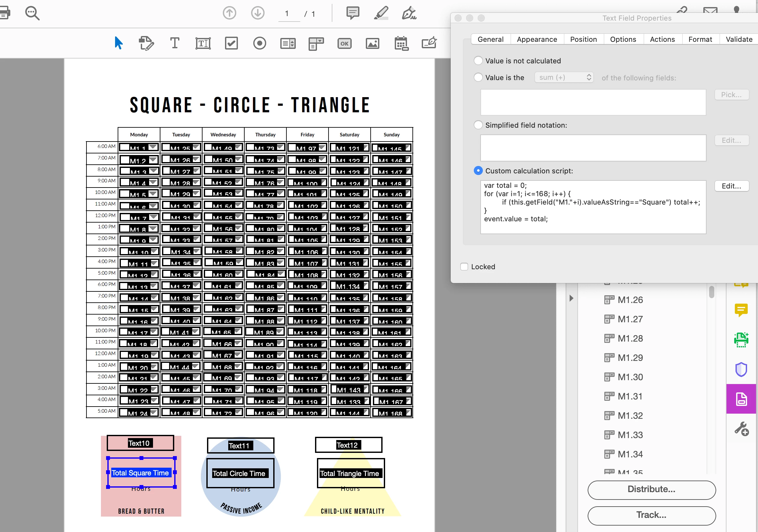This screenshot has width=758, height=532.
Task: Open the Format tab
Action: click(700, 39)
